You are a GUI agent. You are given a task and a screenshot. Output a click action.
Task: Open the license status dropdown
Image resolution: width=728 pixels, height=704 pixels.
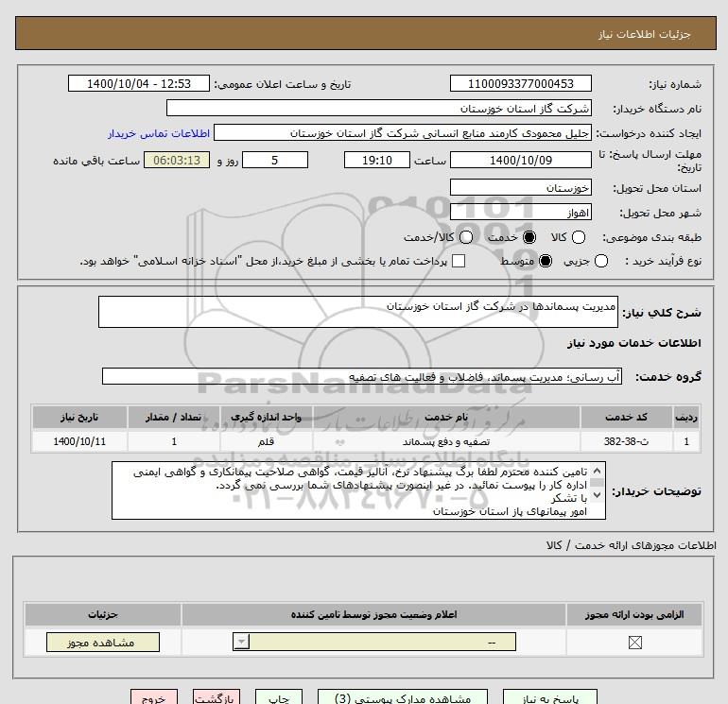click(374, 643)
